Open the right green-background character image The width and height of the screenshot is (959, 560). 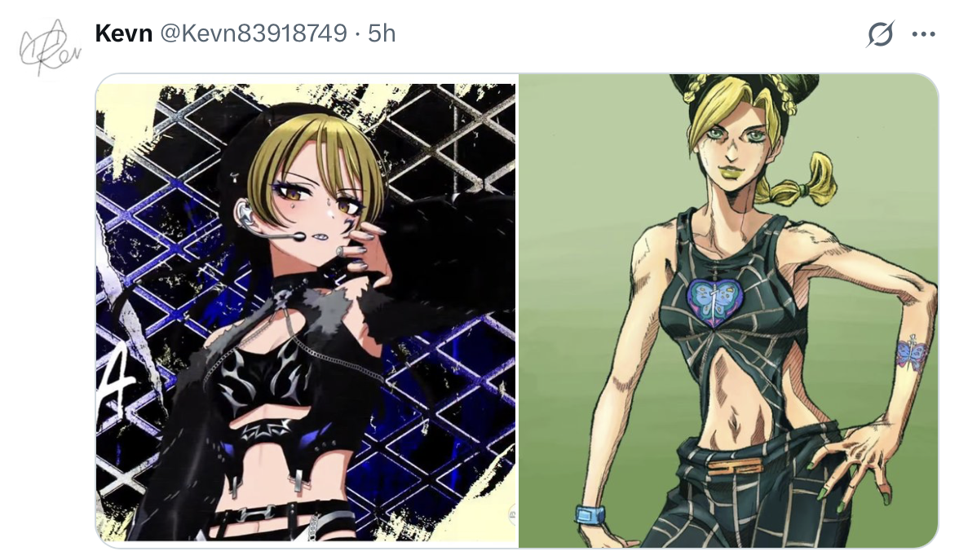[727, 311]
